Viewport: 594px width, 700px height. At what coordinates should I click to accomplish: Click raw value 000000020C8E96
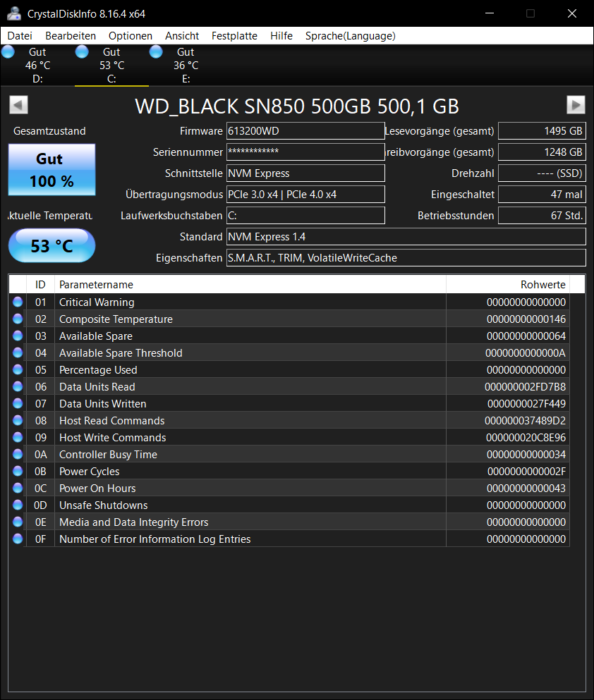[x=526, y=438]
